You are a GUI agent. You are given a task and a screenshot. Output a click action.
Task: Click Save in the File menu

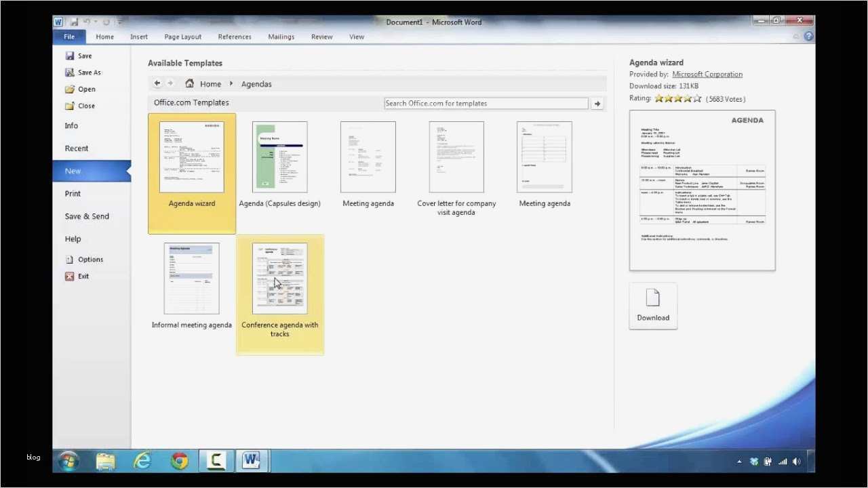tap(78, 56)
